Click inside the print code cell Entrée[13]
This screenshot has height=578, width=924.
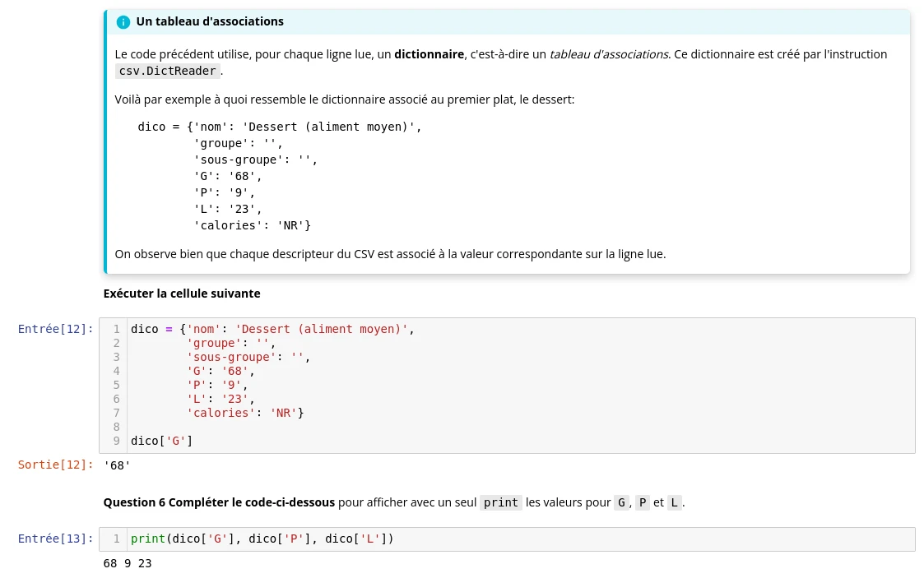[x=507, y=539]
